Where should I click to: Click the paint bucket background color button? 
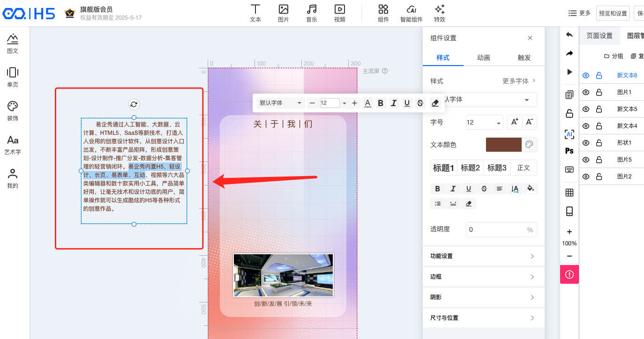(531, 189)
